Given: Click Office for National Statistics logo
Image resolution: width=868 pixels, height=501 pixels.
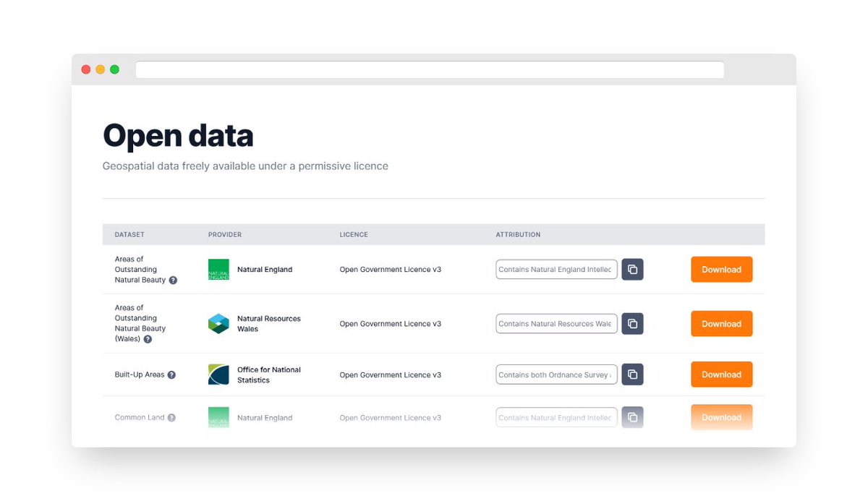Looking at the screenshot, I should pos(218,374).
